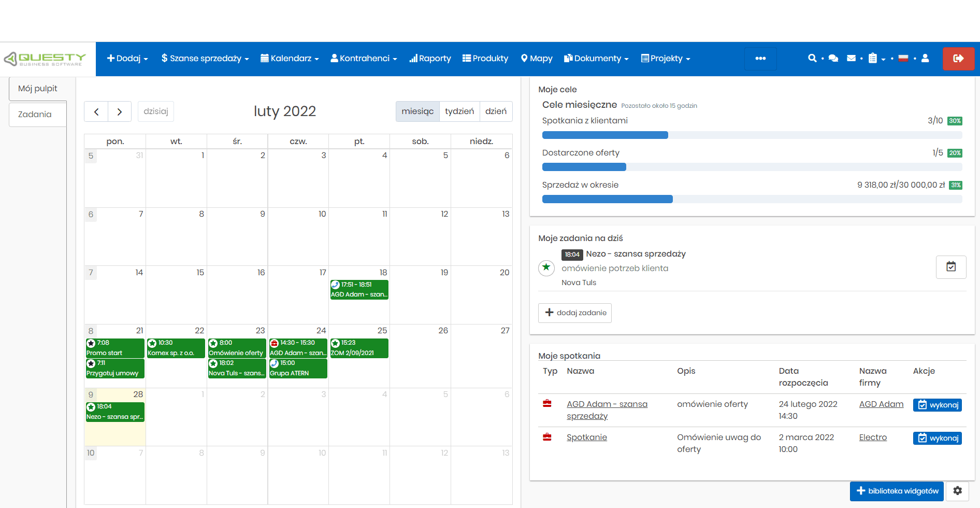The image size is (980, 508).
Task: Expand the Dodaj dropdown
Action: pos(127,59)
